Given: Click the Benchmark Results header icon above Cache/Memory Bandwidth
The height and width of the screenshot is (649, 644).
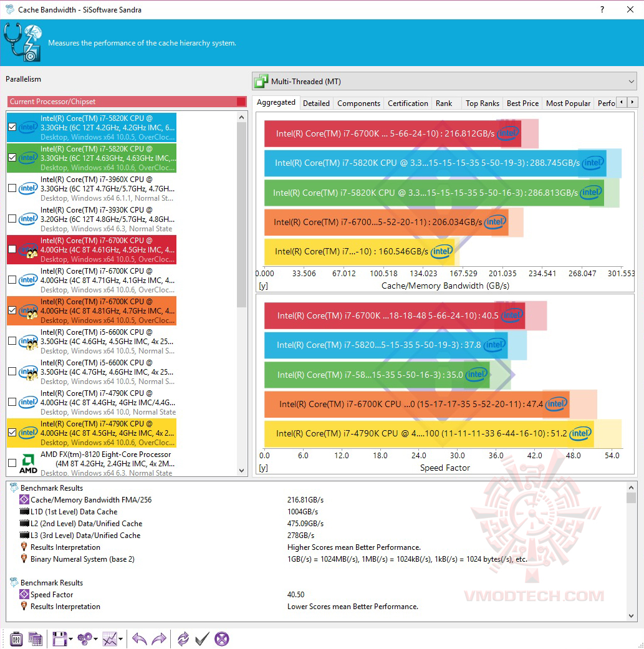Looking at the screenshot, I should coord(14,488).
